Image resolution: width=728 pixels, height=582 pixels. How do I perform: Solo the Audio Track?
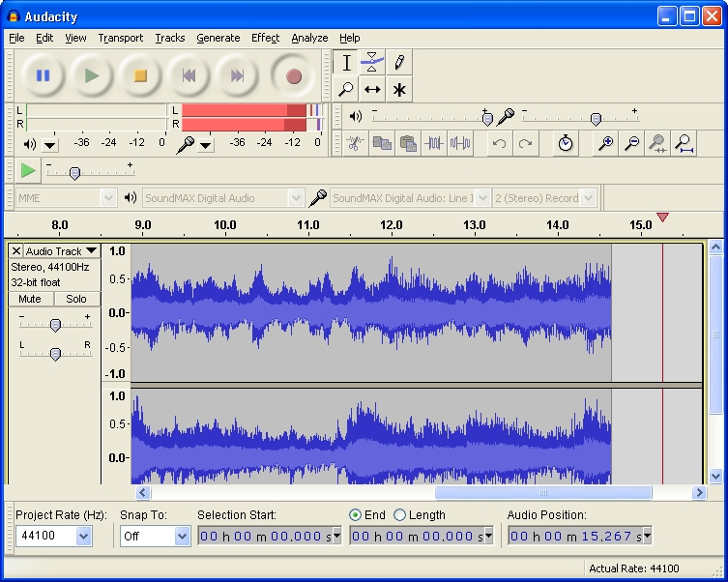pos(76,299)
